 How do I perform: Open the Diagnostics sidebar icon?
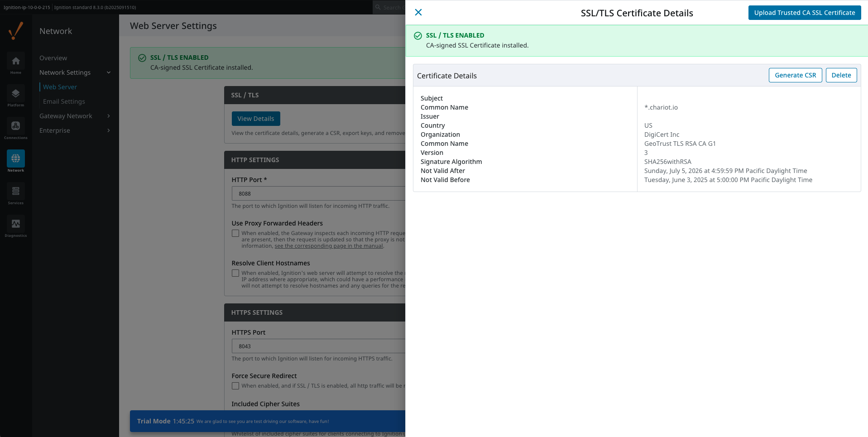[x=16, y=227]
